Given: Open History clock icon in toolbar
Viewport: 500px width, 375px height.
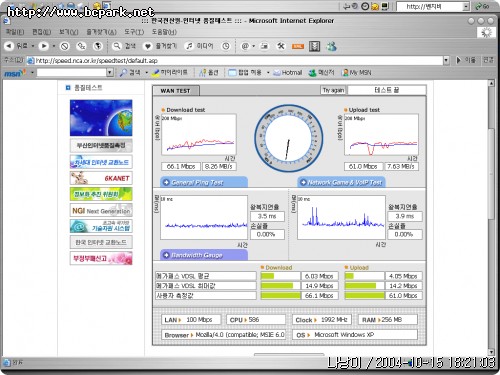Looking at the screenshot, I should click(x=226, y=46).
